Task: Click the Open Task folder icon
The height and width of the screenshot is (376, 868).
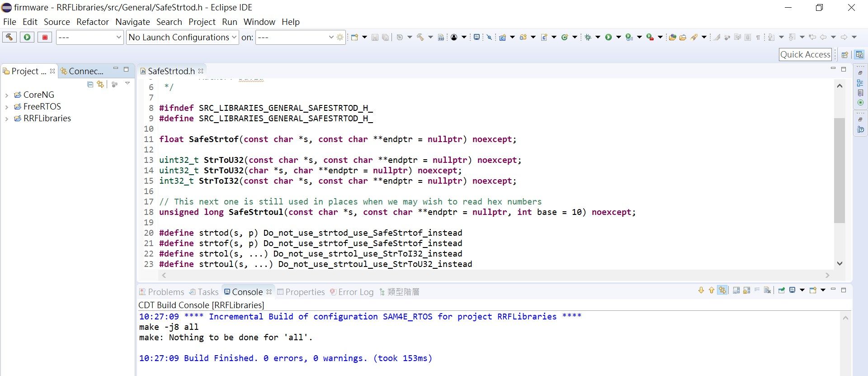Action: 683,37
